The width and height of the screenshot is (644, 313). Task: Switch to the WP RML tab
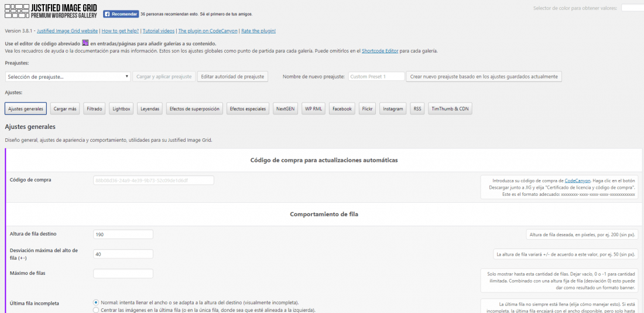(x=313, y=109)
